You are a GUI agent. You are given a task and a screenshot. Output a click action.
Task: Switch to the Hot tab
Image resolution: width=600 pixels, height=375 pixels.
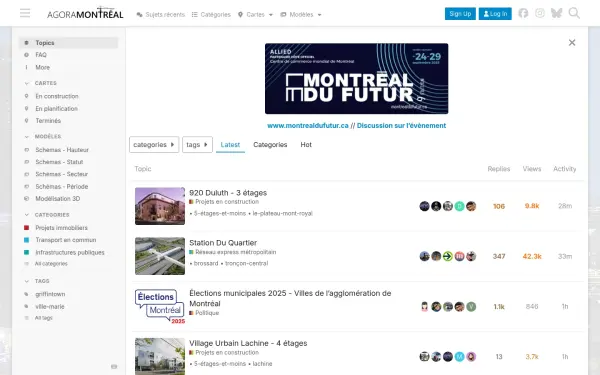(306, 145)
